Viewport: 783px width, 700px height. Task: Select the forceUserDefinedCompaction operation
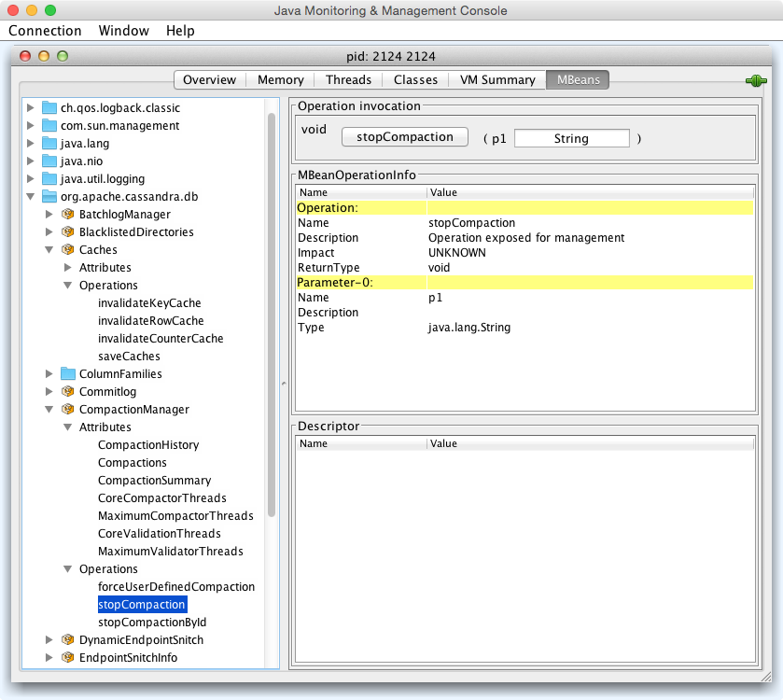point(175,587)
